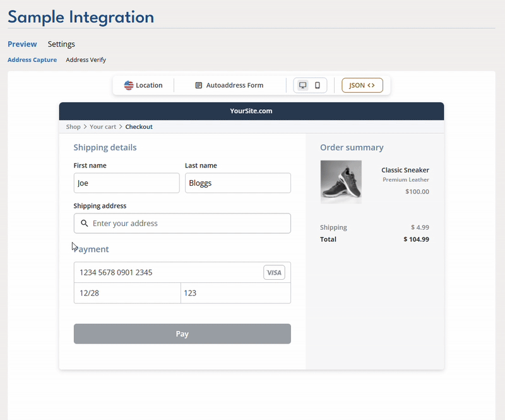Click the First name field containing Joe
The height and width of the screenshot is (420, 505).
(x=127, y=183)
